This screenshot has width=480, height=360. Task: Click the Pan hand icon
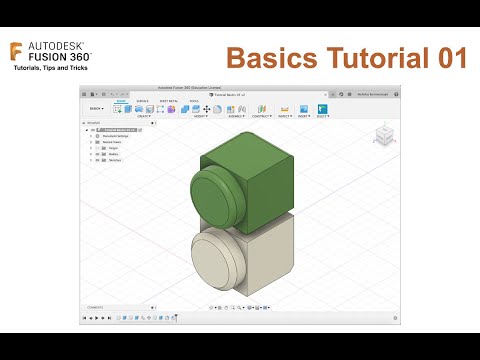click(226, 308)
